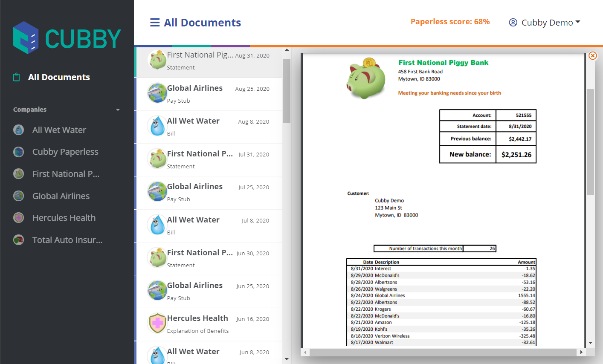The width and height of the screenshot is (603, 364).
Task: Open Hercules Health Explanation of Benefits
Action: point(209,324)
